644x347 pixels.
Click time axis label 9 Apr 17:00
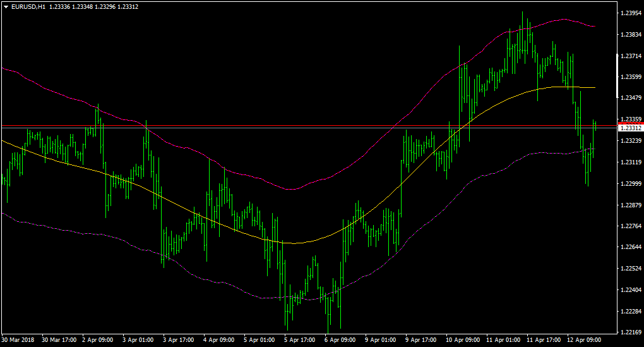point(420,340)
